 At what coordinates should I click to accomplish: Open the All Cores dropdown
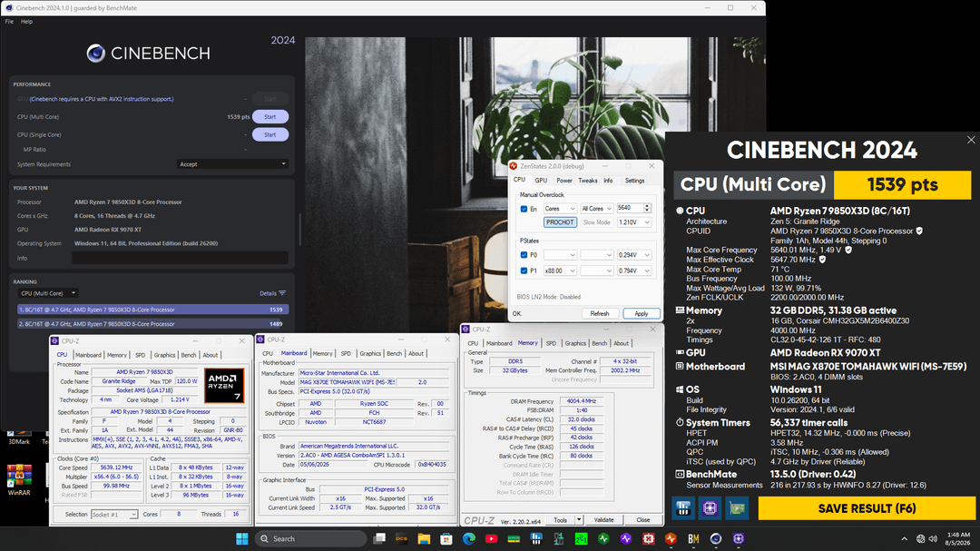coord(596,209)
